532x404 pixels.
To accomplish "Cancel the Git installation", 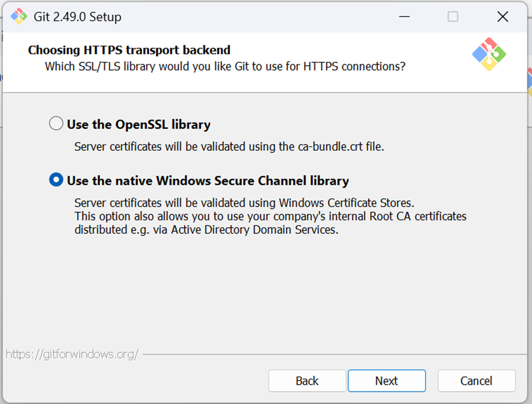I will pyautogui.click(x=477, y=381).
